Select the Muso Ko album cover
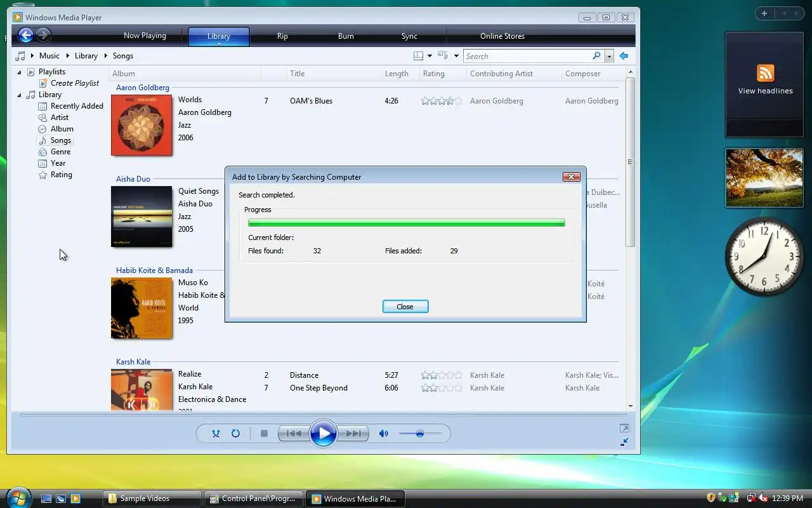 (141, 308)
